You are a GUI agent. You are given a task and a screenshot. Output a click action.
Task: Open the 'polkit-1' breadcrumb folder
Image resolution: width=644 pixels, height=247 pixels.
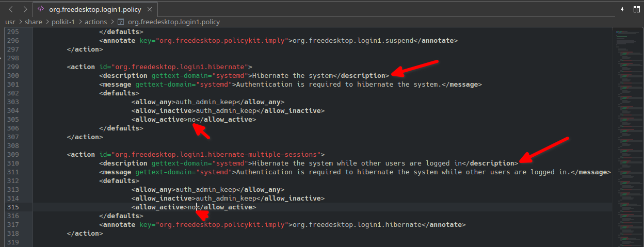63,22
